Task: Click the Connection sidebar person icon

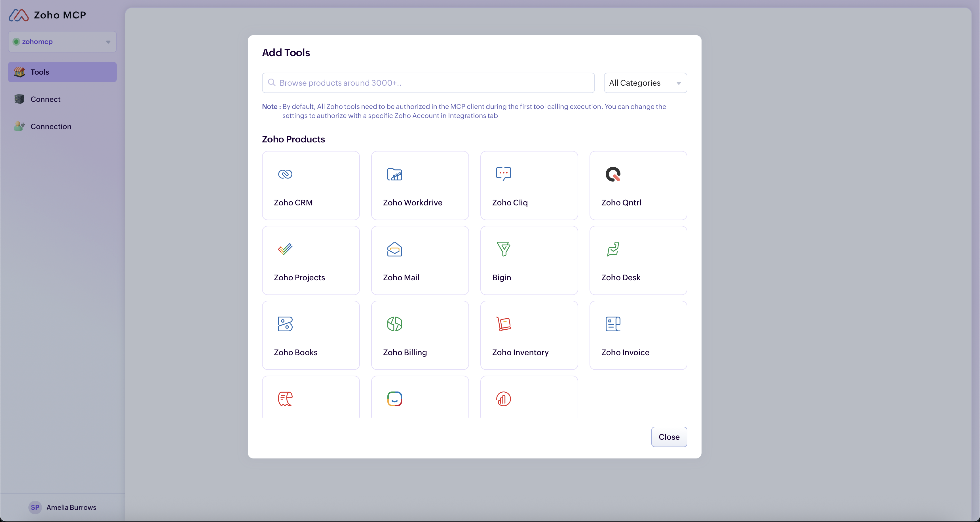Action: tap(19, 127)
